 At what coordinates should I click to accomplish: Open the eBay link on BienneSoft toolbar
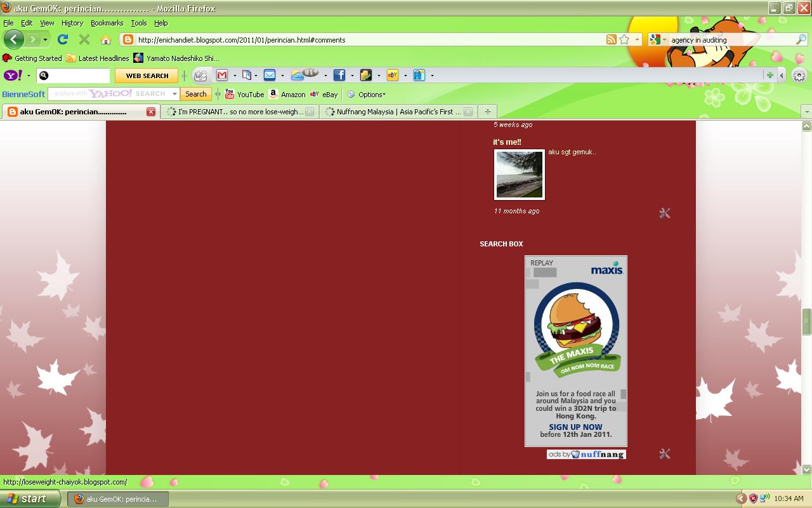tap(324, 95)
